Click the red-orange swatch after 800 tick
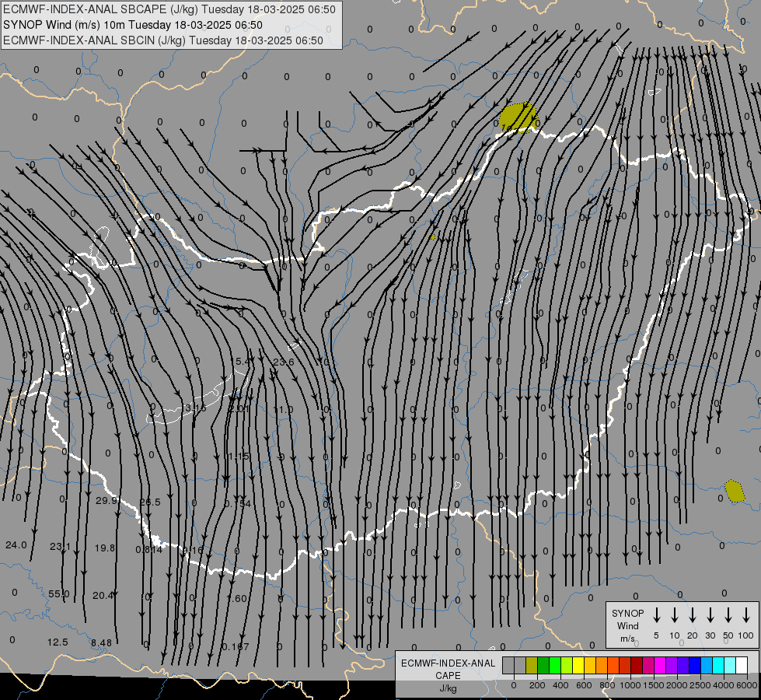 click(613, 665)
